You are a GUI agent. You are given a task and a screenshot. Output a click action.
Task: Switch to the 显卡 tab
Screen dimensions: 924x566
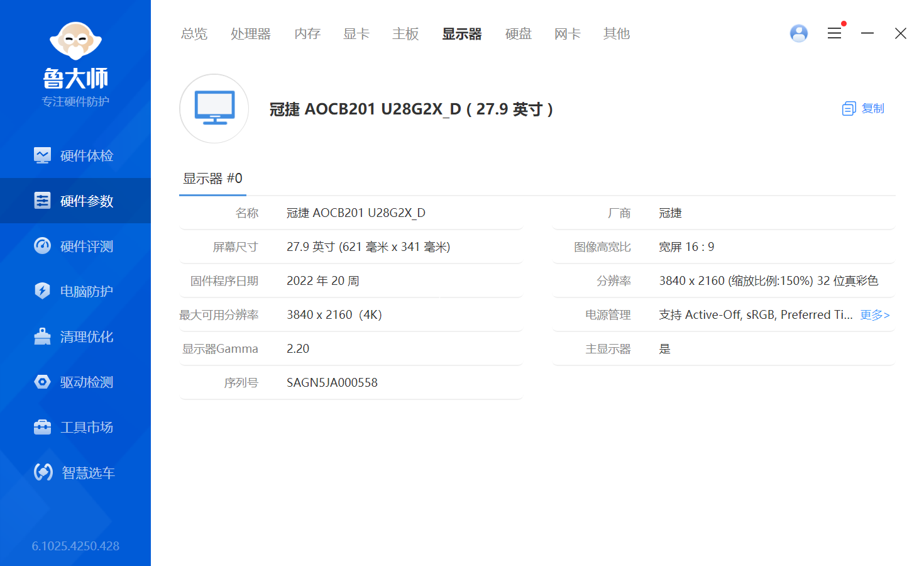coord(356,34)
